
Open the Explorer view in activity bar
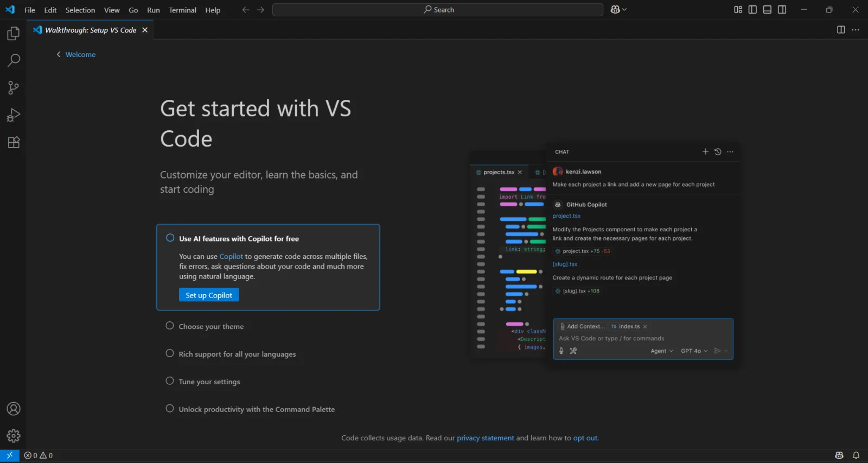(14, 34)
